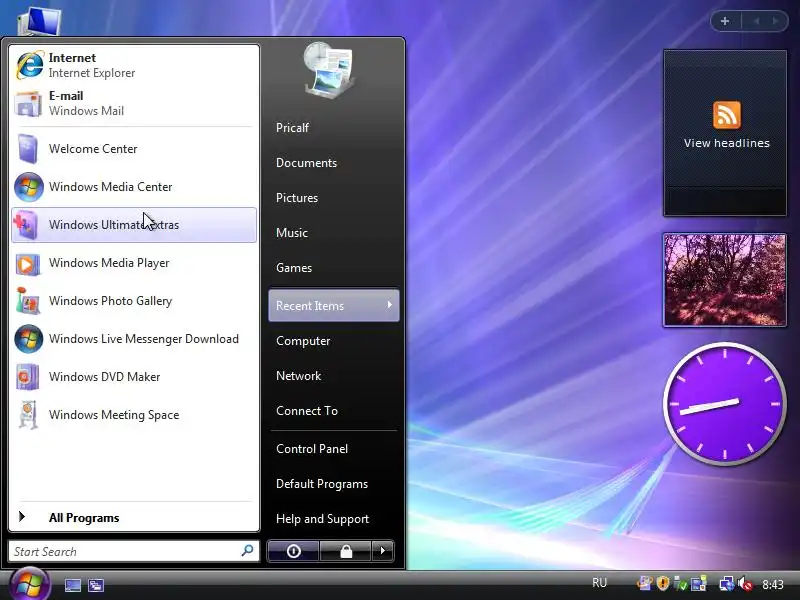The height and width of the screenshot is (600, 800).
Task: Click the 8:43 taskbar clock
Action: 773,584
